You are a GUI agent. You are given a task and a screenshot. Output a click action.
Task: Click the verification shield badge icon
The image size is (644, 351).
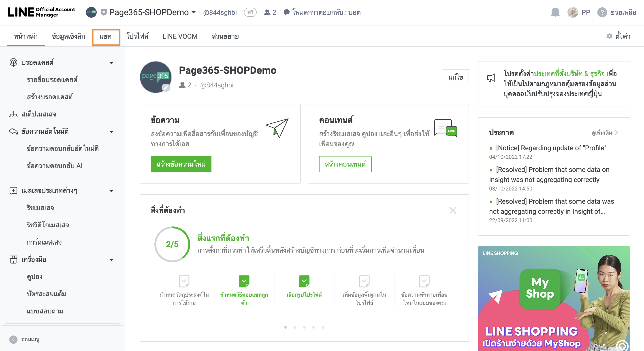pyautogui.click(x=104, y=12)
